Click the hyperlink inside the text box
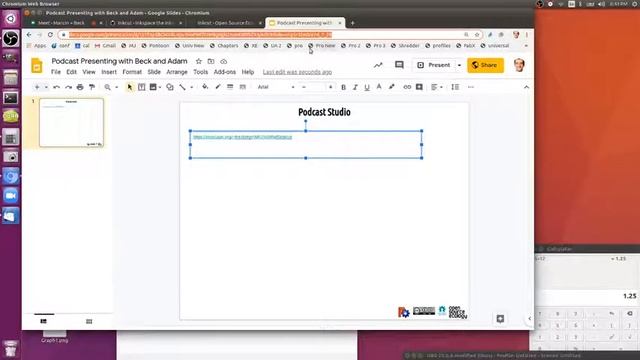The width and height of the screenshot is (640, 360). pos(242,137)
